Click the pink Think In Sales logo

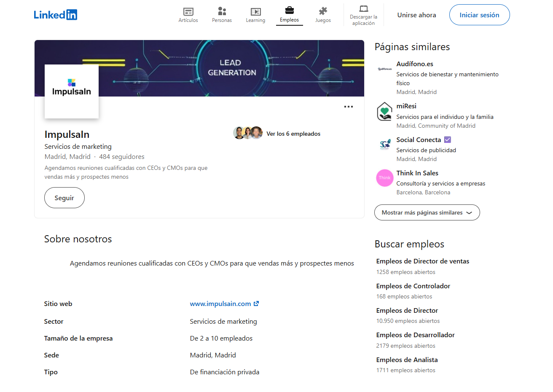click(x=384, y=178)
